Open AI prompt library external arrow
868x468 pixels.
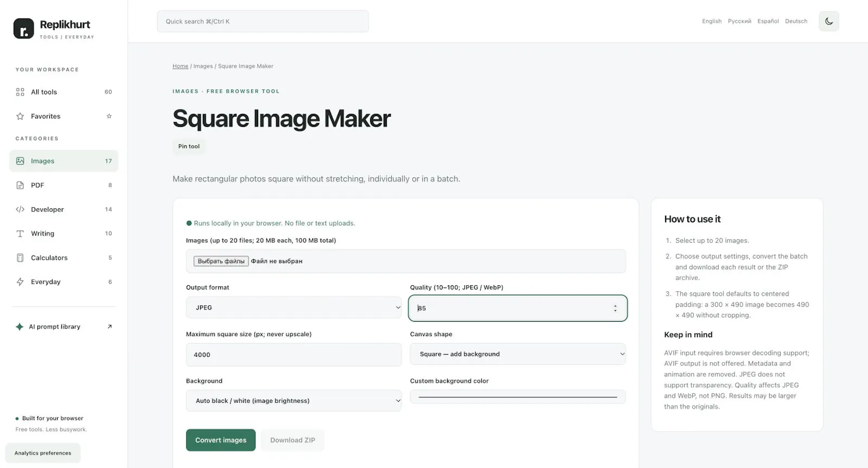(x=110, y=326)
